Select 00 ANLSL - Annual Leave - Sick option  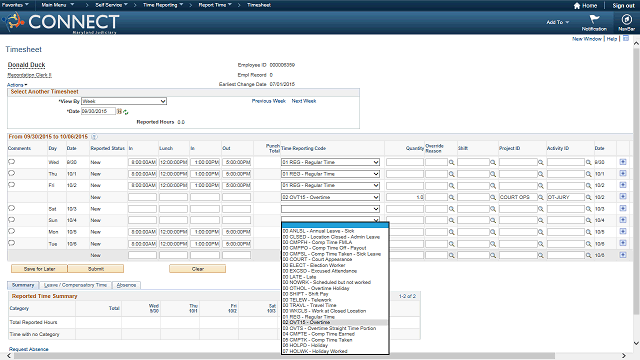(335, 231)
